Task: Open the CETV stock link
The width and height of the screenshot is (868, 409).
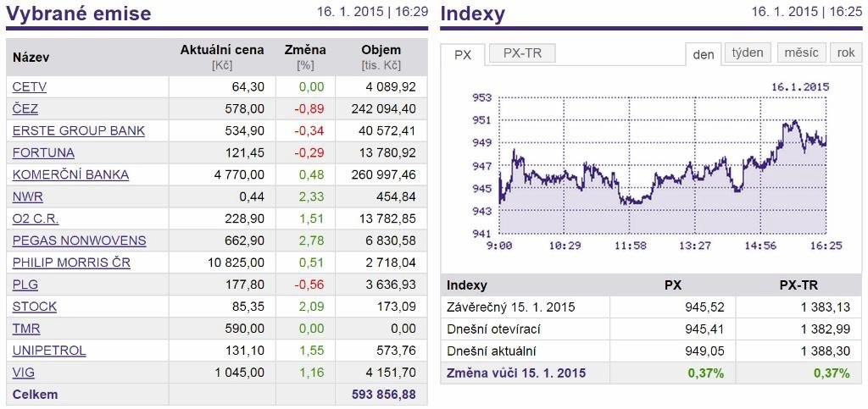Action: coord(30,86)
